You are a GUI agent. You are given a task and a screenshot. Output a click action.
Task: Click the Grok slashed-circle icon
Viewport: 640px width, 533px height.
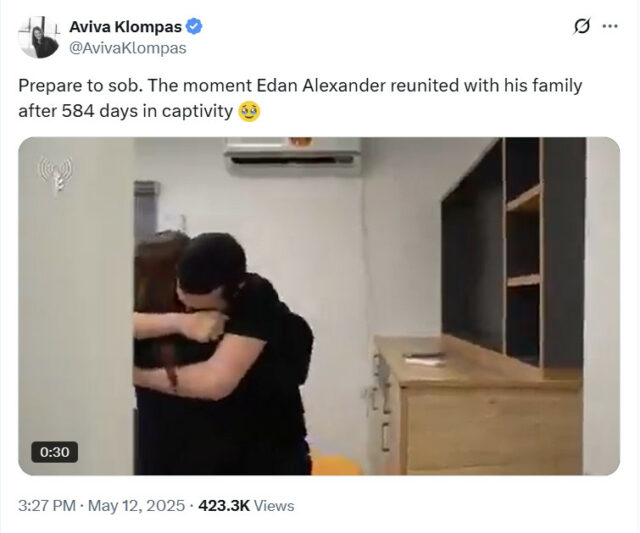click(581, 27)
